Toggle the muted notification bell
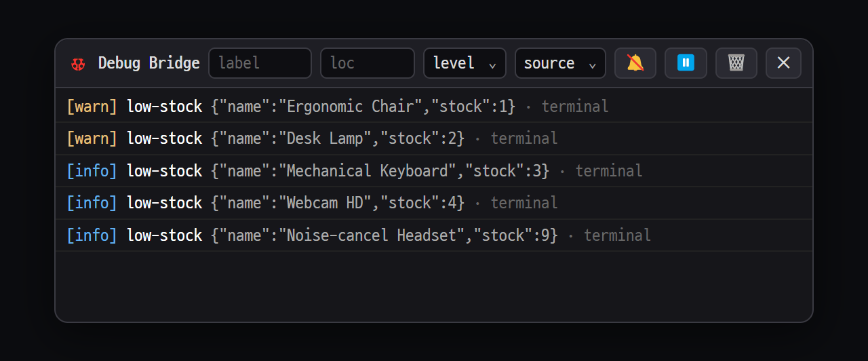The image size is (868, 361). coord(635,63)
